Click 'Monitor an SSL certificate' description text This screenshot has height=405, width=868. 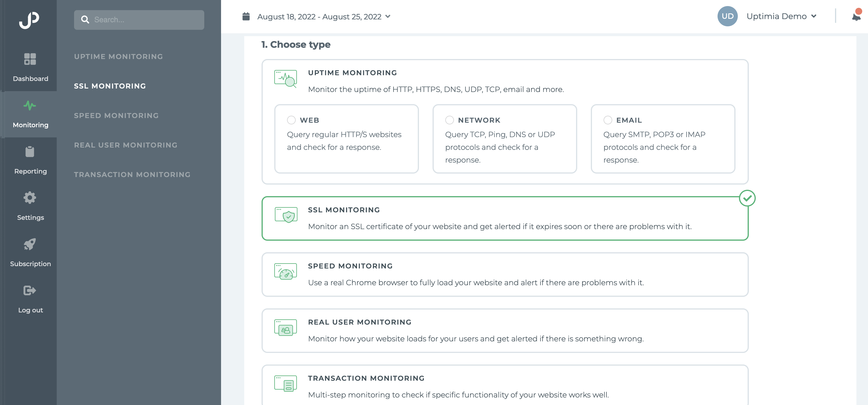[x=499, y=227]
